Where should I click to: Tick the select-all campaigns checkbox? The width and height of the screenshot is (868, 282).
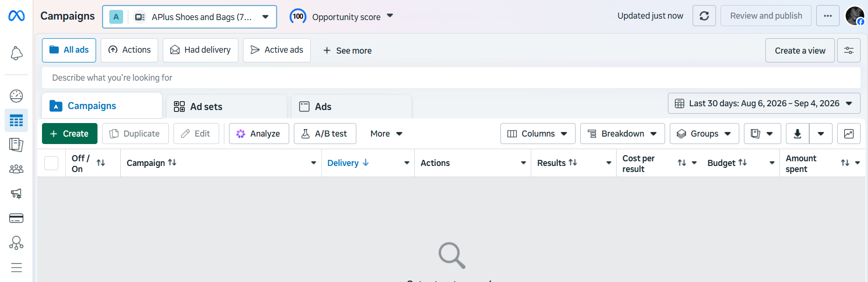(x=51, y=163)
